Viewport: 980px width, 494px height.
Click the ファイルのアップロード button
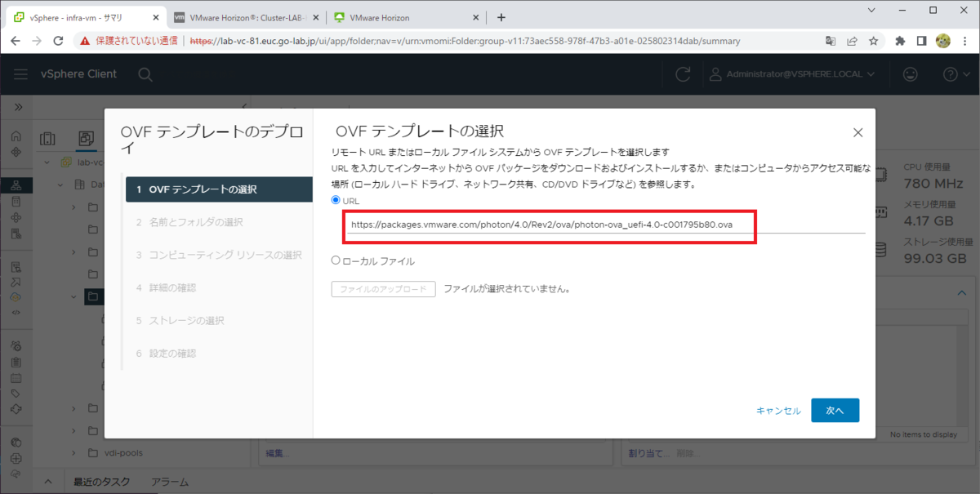[x=383, y=289]
